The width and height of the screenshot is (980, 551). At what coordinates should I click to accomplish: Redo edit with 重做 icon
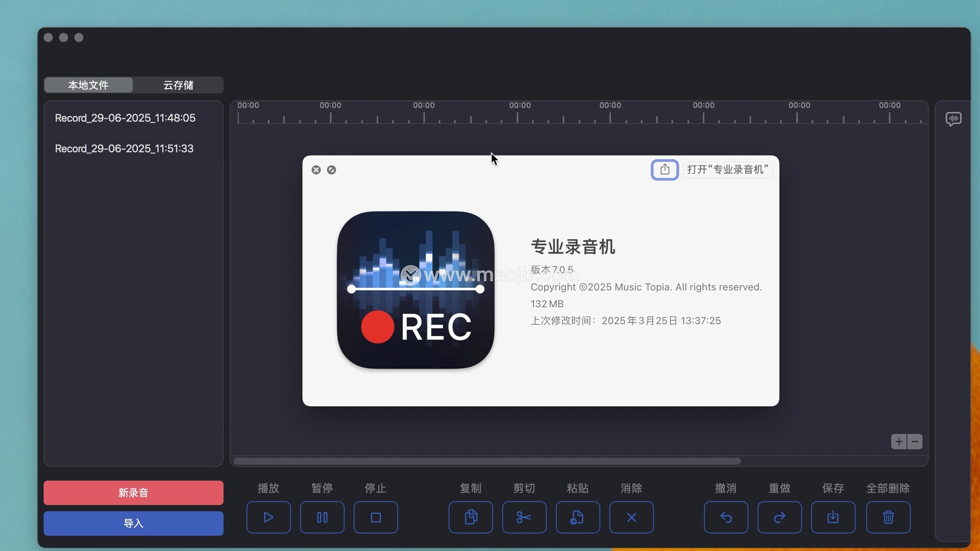point(779,517)
